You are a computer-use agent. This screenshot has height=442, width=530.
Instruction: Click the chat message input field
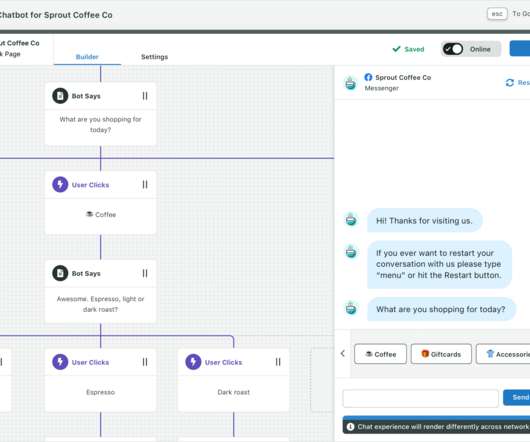(x=420, y=398)
